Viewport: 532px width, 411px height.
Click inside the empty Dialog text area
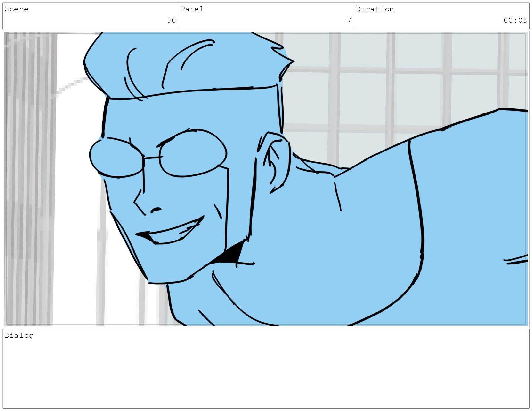tap(265, 373)
